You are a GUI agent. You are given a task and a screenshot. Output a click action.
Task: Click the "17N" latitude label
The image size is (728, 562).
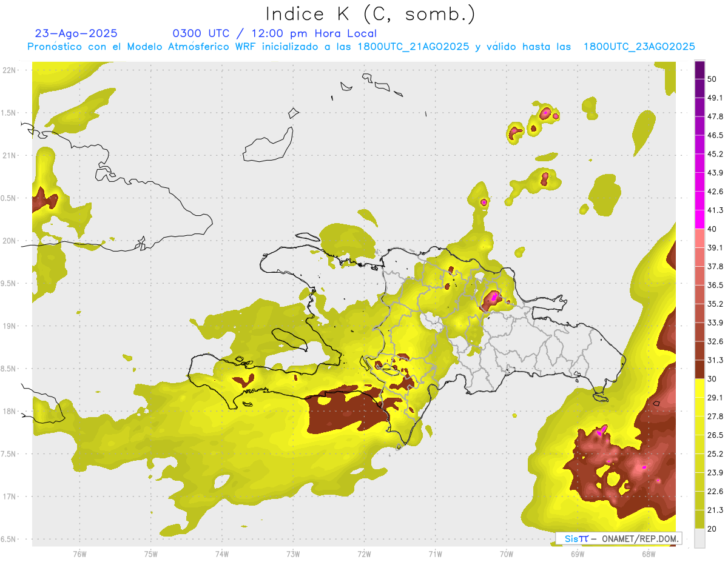9,497
